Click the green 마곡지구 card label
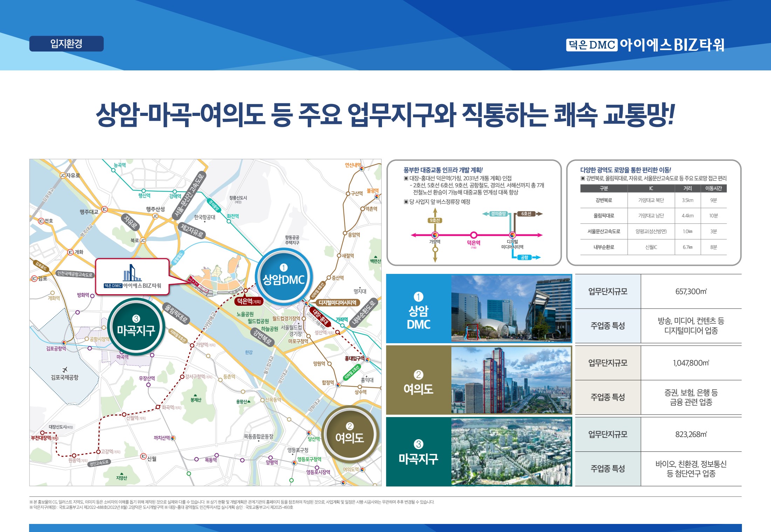This screenshot has width=771, height=532. tap(419, 452)
